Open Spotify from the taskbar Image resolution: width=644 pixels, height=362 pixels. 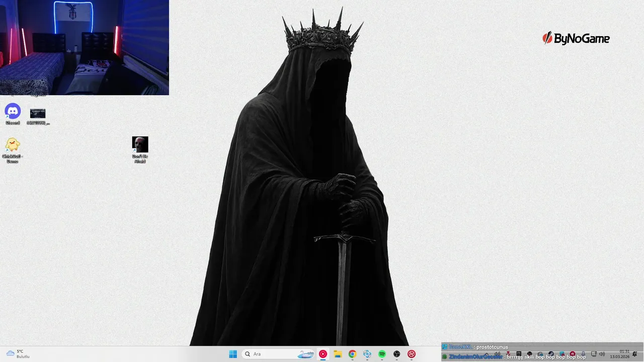[382, 354]
